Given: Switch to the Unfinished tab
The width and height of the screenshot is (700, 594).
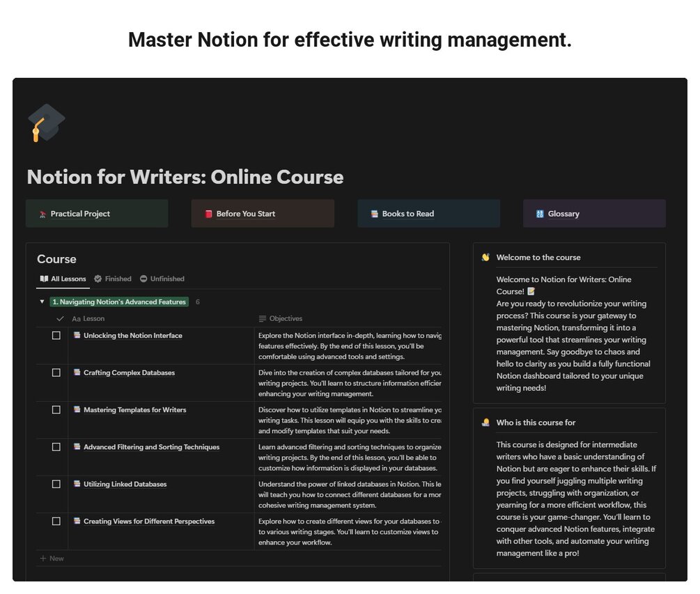Looking at the screenshot, I should click(162, 279).
